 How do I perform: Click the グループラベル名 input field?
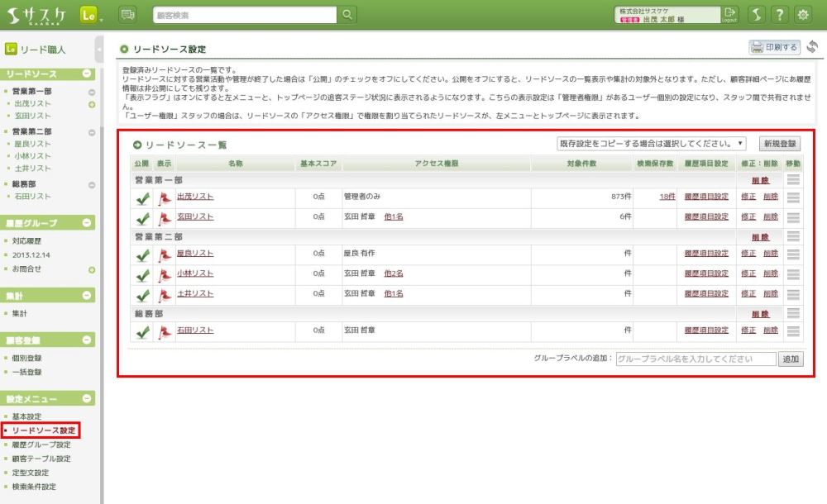[x=696, y=359]
